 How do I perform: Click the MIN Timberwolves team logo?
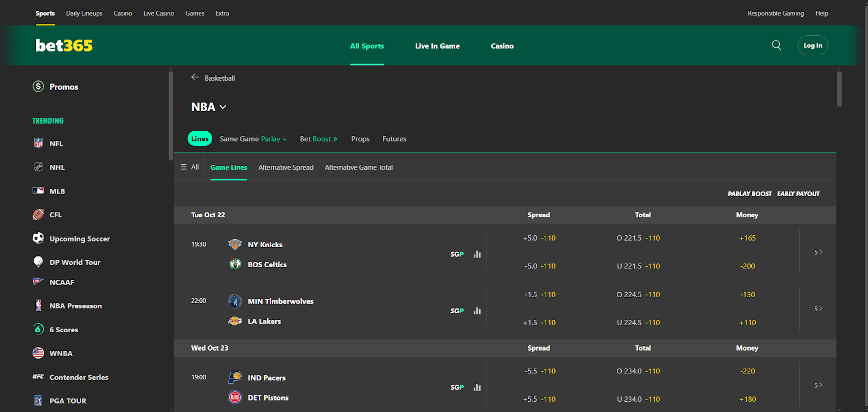(x=235, y=301)
